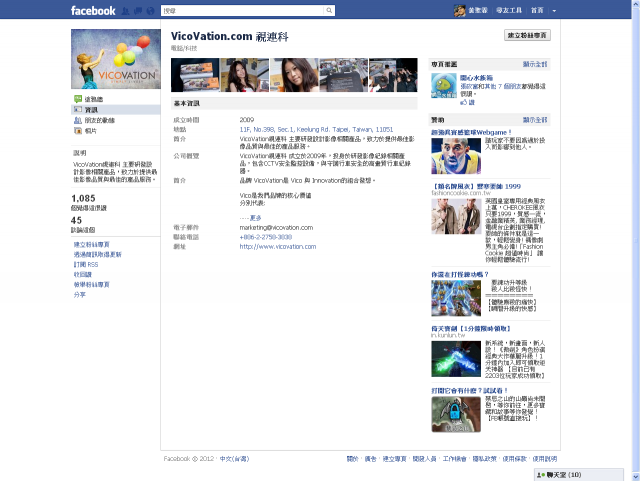Image resolution: width=640 pixels, height=481 pixels.
Task: Open the green-blue energy game ad image
Action: [x=456, y=359]
